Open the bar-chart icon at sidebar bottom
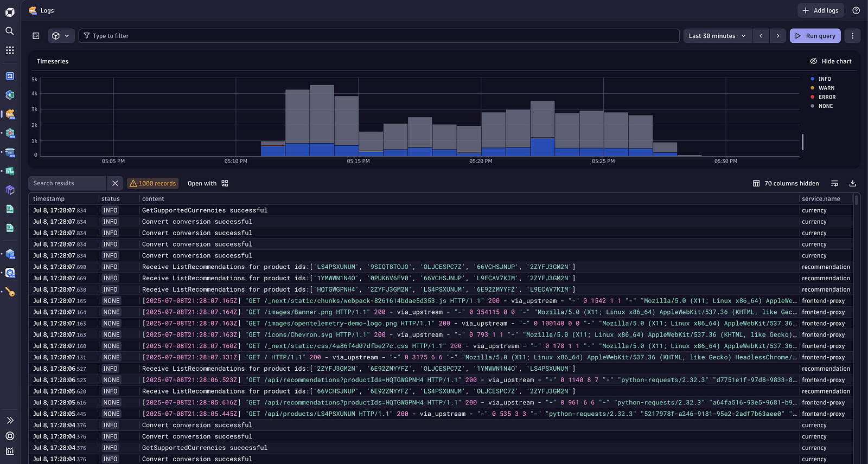The height and width of the screenshot is (464, 868). coord(10,451)
